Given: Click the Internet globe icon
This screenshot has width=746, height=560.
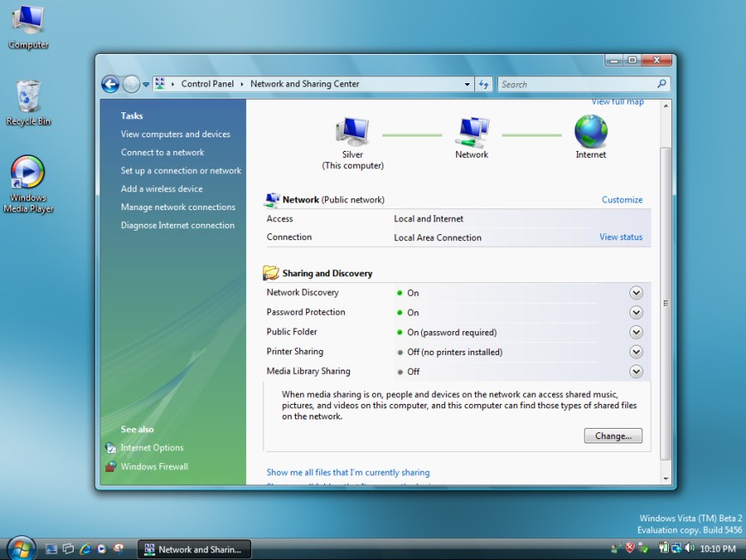Looking at the screenshot, I should (591, 131).
